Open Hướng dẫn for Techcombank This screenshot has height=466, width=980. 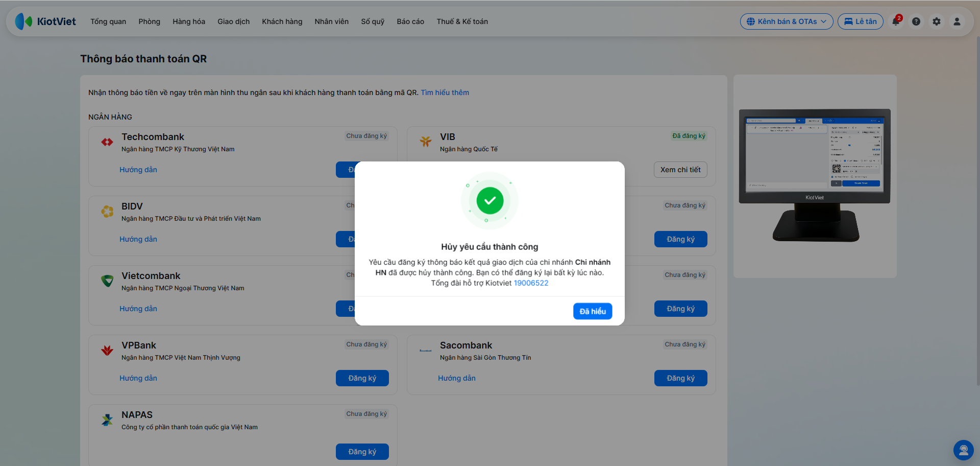tap(138, 170)
